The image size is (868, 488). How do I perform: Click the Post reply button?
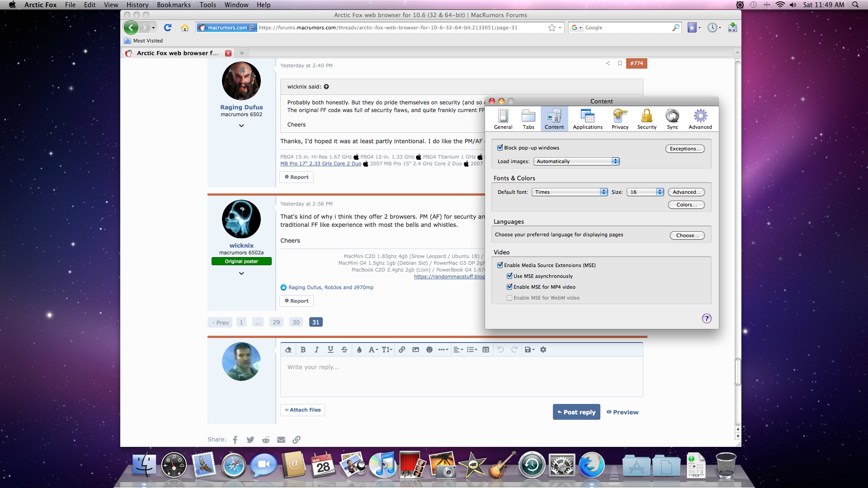576,412
